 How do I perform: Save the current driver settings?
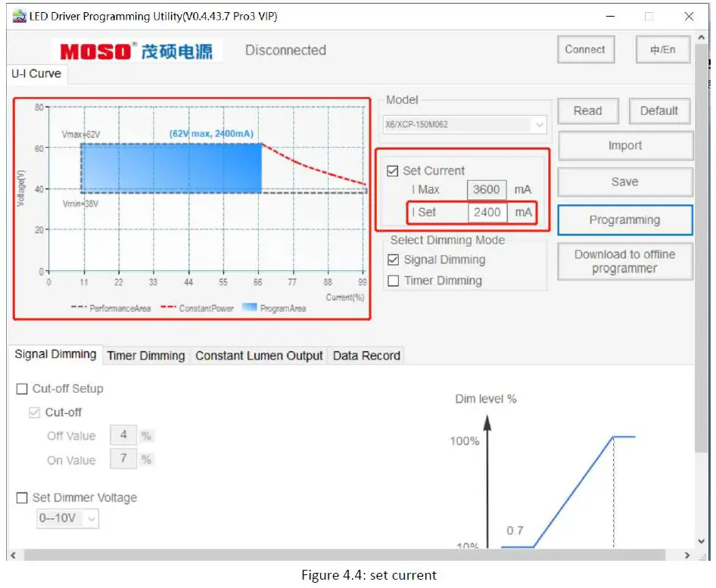point(625,182)
